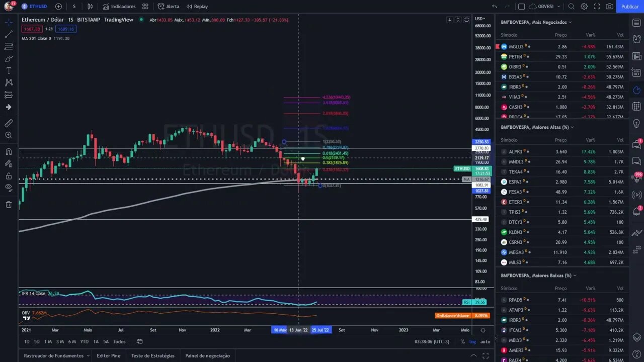Open the OBVRSI layout dropdown
The height and width of the screenshot is (362, 644).
(545, 7)
